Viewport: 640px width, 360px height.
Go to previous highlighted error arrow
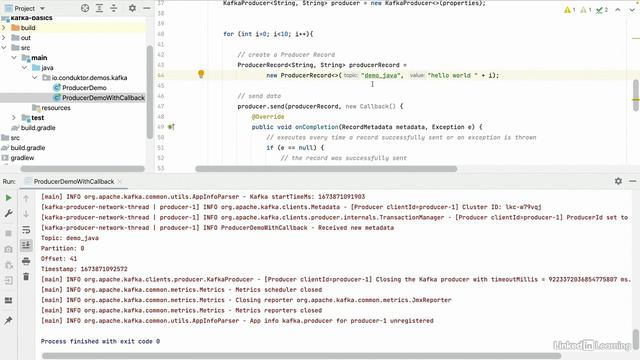click(x=618, y=10)
